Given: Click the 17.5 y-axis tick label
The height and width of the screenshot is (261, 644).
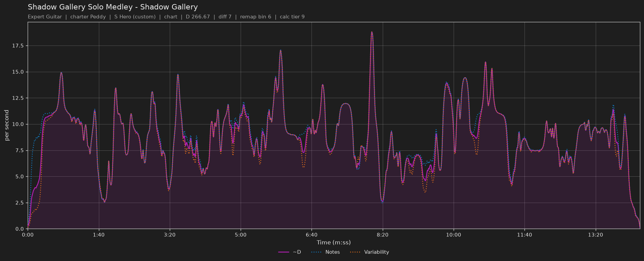Looking at the screenshot, I should coord(18,46).
